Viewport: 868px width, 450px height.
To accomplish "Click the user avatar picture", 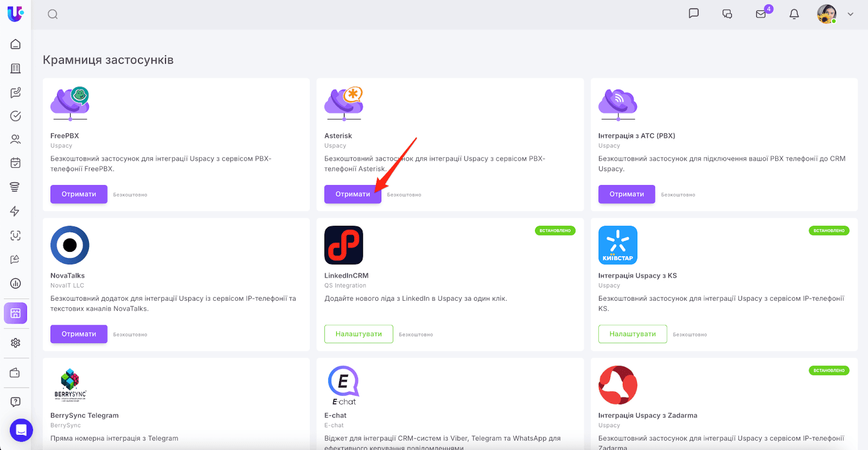I will pyautogui.click(x=827, y=14).
